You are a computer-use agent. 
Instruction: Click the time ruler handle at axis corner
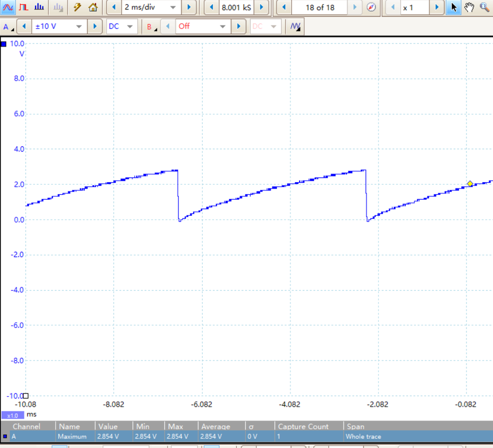26,396
